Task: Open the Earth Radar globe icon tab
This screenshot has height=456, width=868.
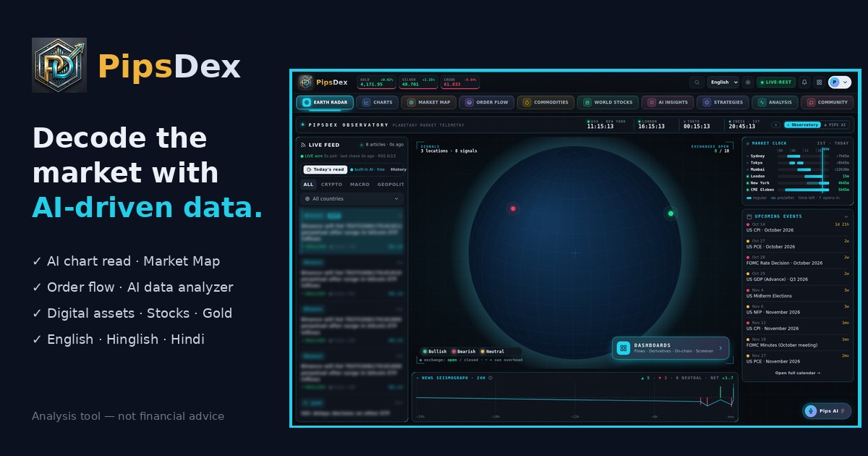Action: 306,103
